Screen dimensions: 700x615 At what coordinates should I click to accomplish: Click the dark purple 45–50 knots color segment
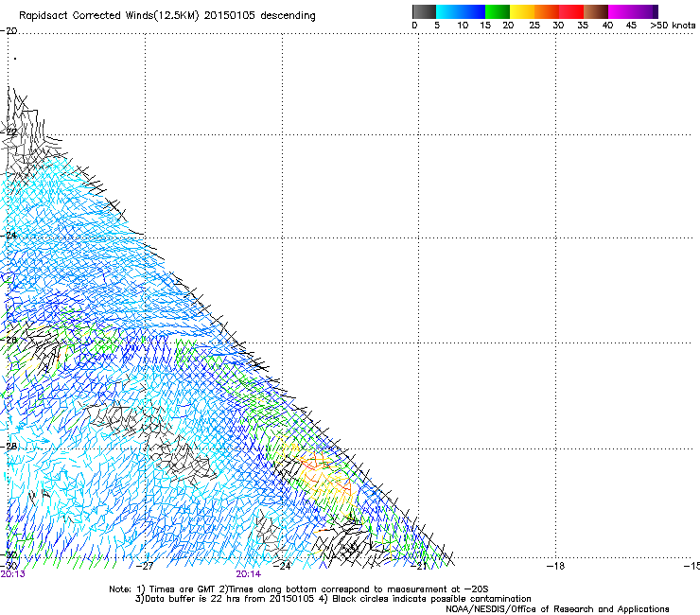[645, 11]
